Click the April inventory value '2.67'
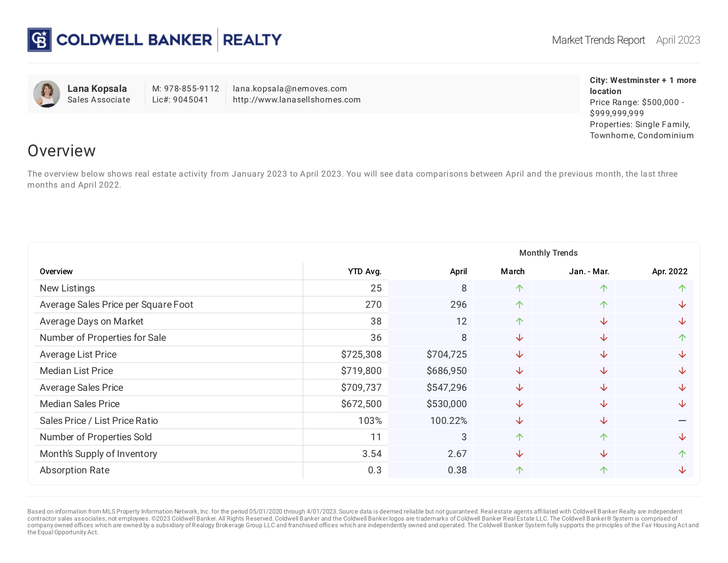The image size is (728, 563). coord(457,454)
